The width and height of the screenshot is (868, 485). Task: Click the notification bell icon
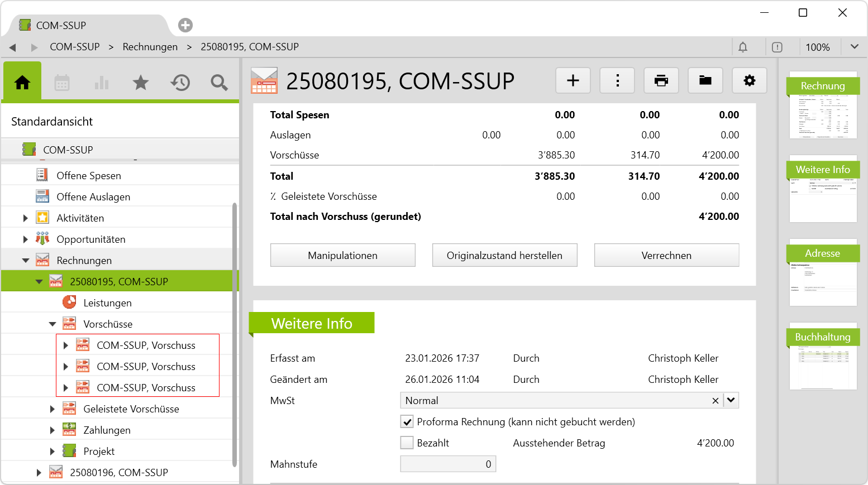click(x=742, y=47)
